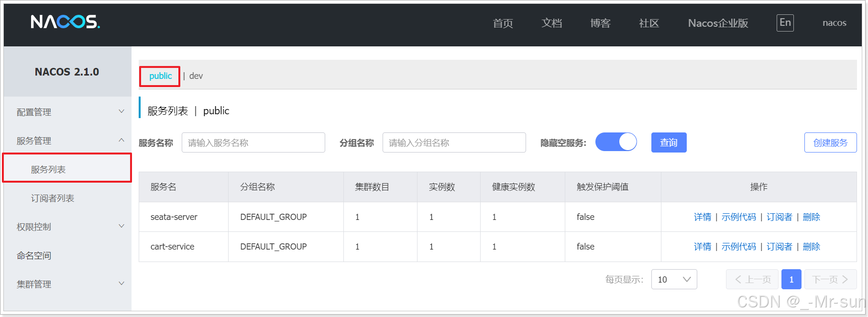Open 详情 for seata-server
This screenshot has width=868, height=317.
(x=703, y=217)
